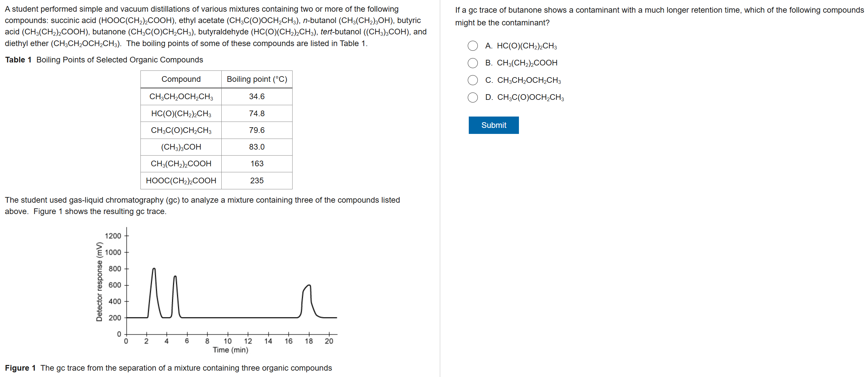Pick option C diethyl ether radio button
The image size is (868, 377).
[x=472, y=80]
